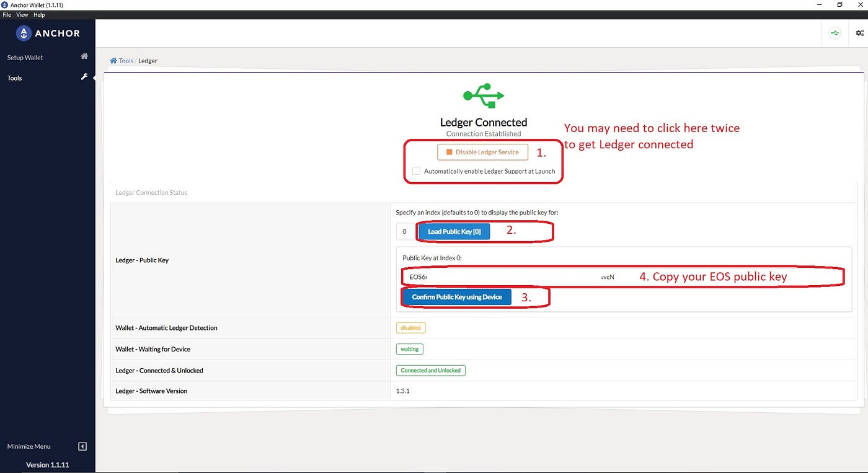
Task: Open the File menu
Action: [x=7, y=15]
